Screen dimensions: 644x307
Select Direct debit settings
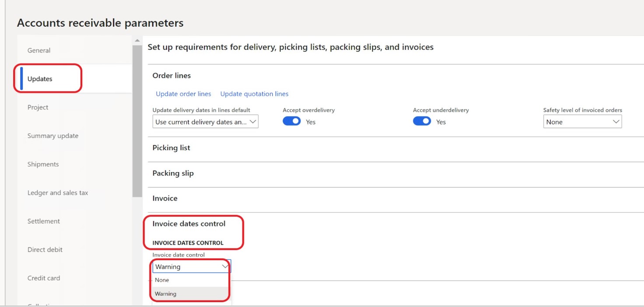click(45, 249)
